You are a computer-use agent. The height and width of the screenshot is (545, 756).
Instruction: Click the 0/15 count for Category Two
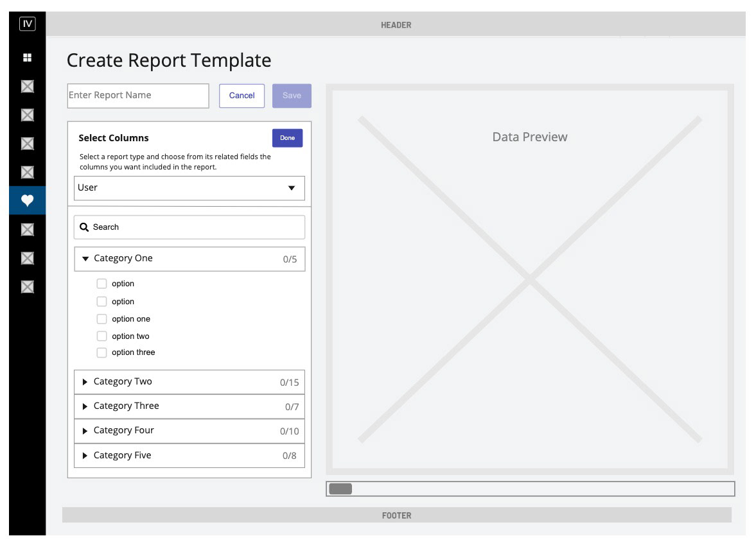point(289,383)
